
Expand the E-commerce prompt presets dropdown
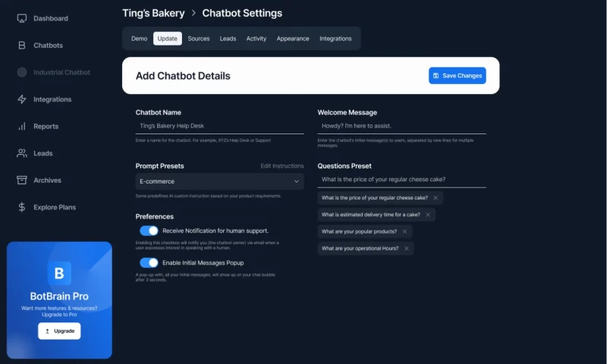(x=219, y=181)
